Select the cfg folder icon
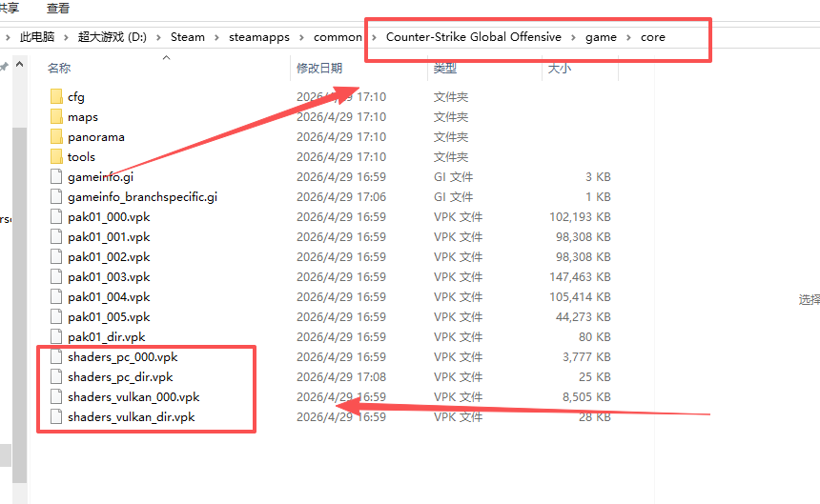Viewport: 820px width, 504px height. [x=56, y=97]
